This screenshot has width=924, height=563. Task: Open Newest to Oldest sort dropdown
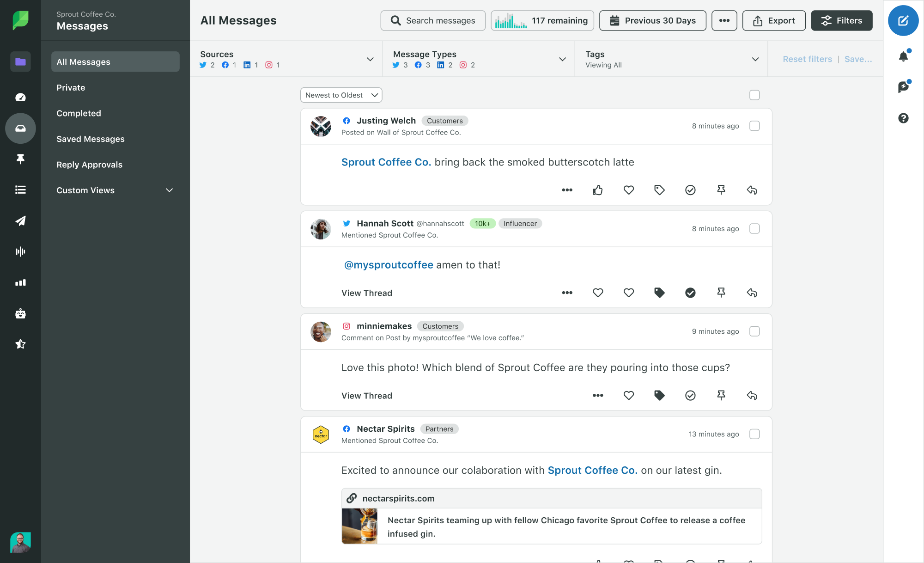click(x=340, y=94)
